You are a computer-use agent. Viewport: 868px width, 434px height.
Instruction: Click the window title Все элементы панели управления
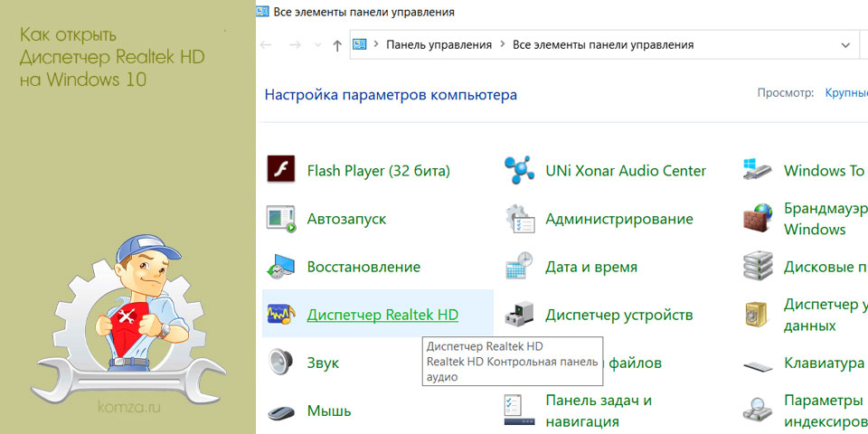[364, 12]
